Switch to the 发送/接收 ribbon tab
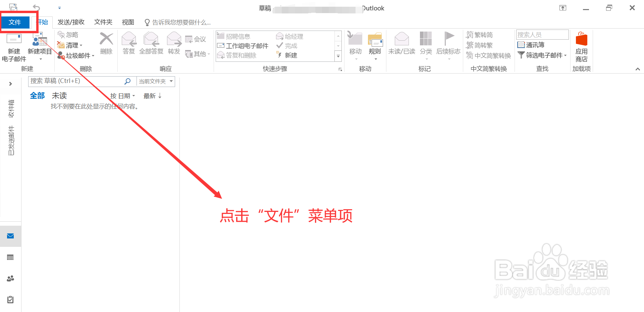Image resolution: width=644 pixels, height=312 pixels. pos(71,22)
